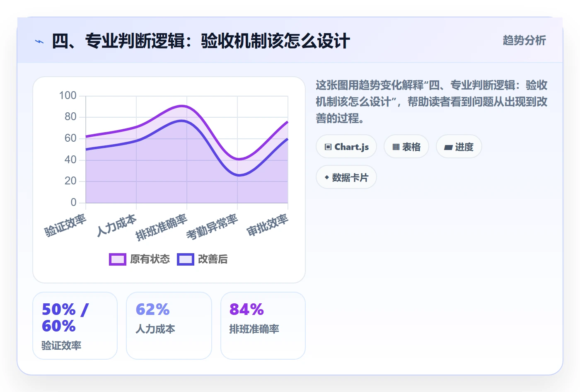The width and height of the screenshot is (580, 392).
Task: Click the lightning bolt icon beside the title
Action: [x=39, y=41]
